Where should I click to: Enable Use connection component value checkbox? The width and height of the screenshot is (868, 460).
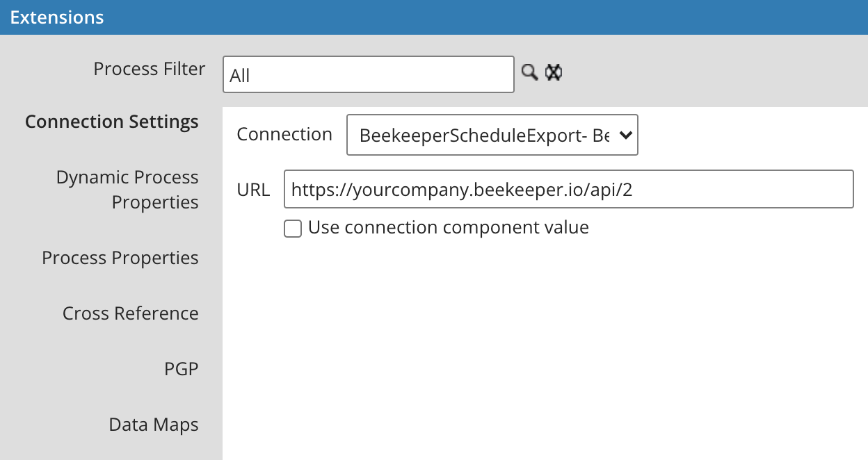(293, 229)
